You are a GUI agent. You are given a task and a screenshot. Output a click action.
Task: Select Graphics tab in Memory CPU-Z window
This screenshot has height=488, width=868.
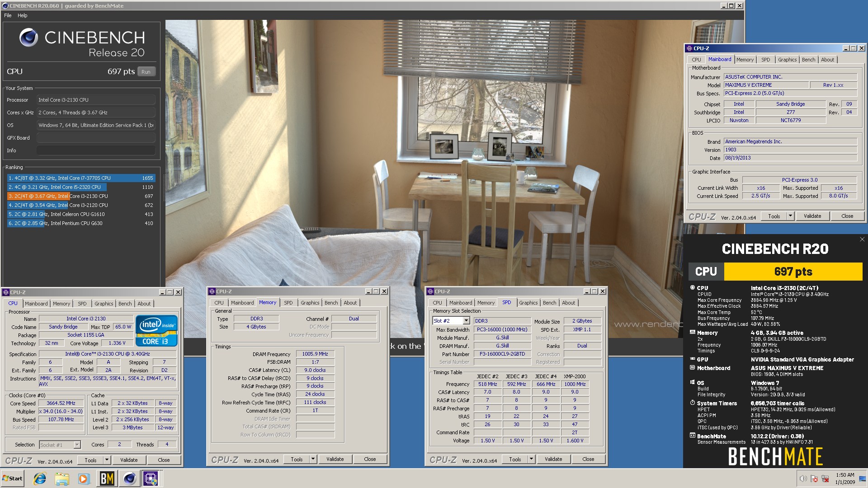point(310,303)
